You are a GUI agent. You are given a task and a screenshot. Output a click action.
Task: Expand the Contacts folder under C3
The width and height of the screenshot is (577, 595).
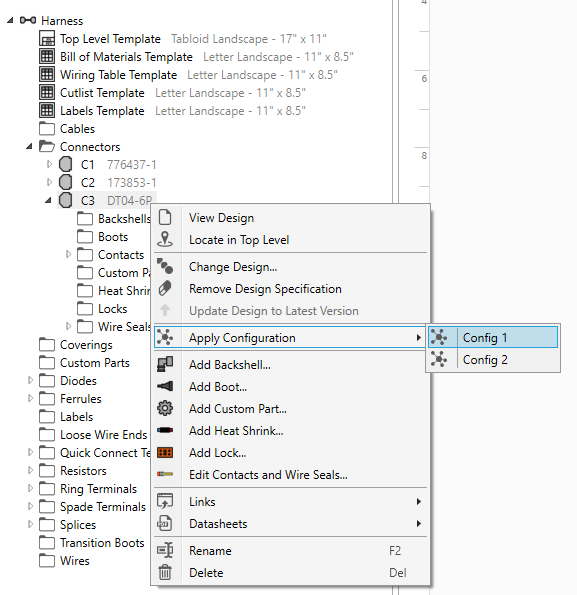pyautogui.click(x=68, y=254)
